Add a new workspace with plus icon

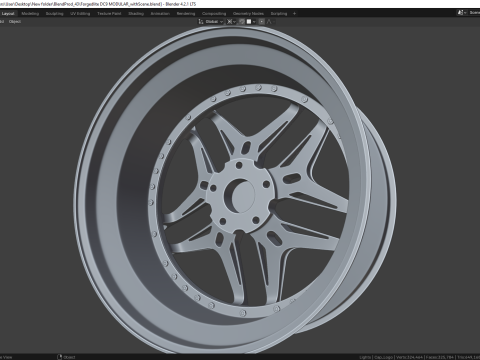click(x=294, y=14)
